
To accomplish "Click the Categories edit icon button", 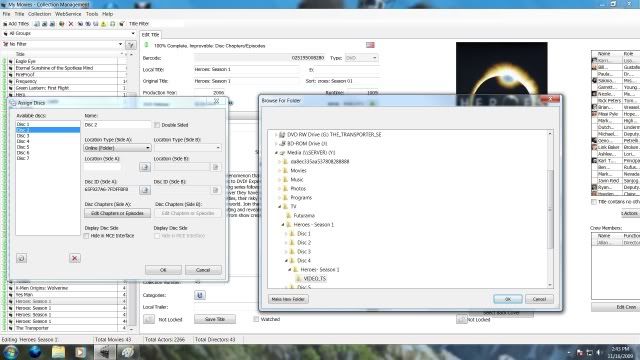I will coord(200,295).
